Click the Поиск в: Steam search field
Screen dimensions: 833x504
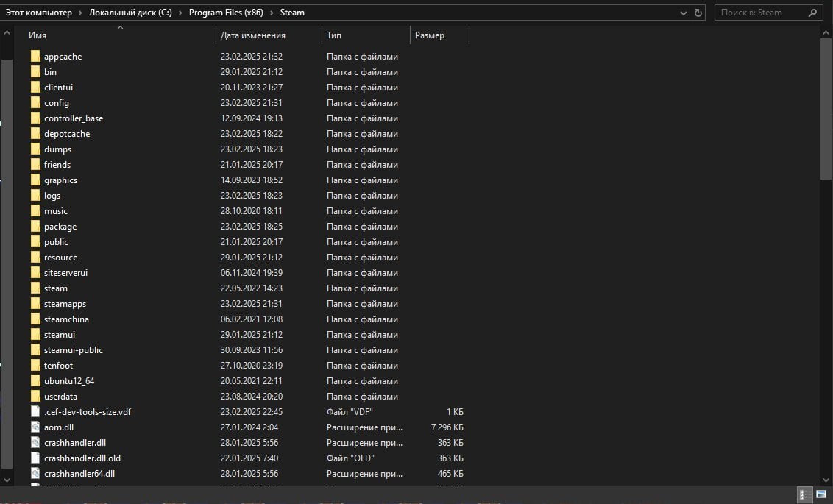coord(762,13)
